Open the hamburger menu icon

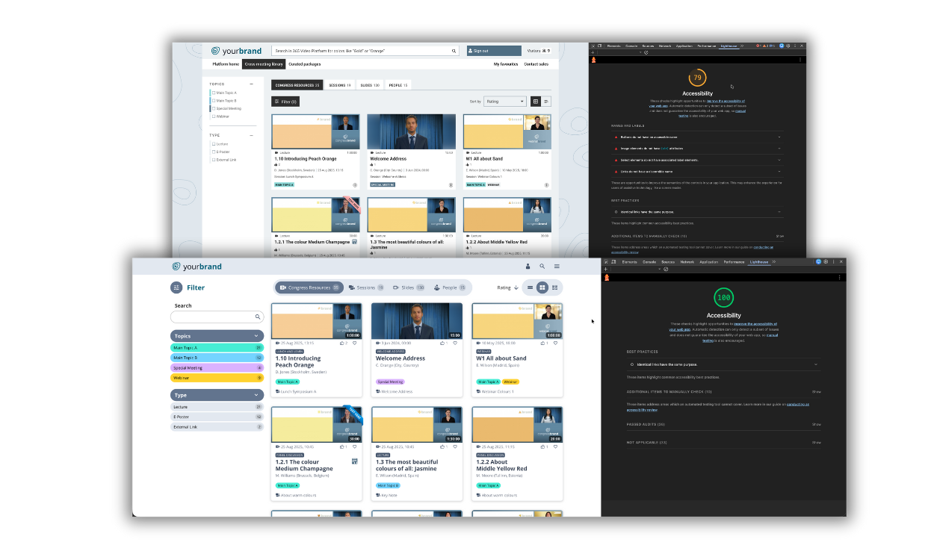(557, 266)
